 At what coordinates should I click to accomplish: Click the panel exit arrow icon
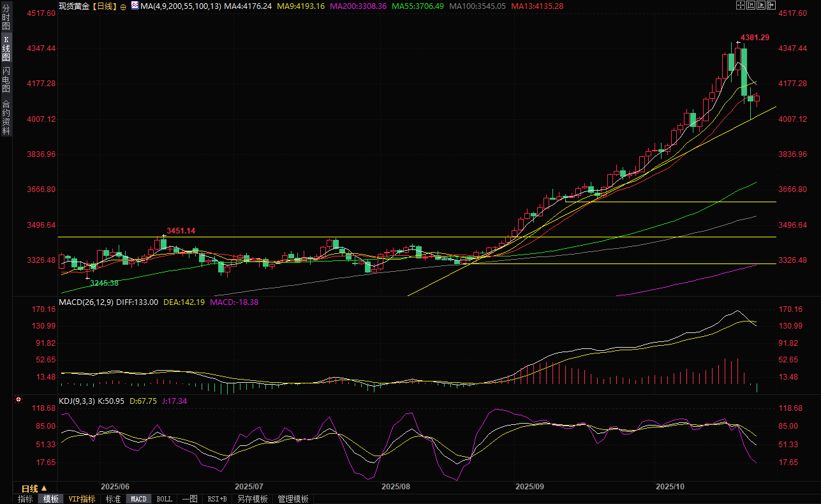click(773, 5)
